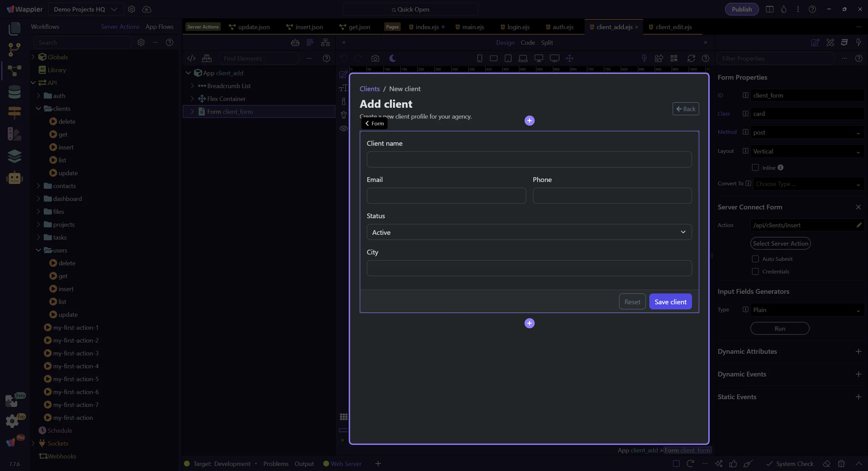Expand the contacts API folder
This screenshot has height=471, width=868.
pos(38,186)
